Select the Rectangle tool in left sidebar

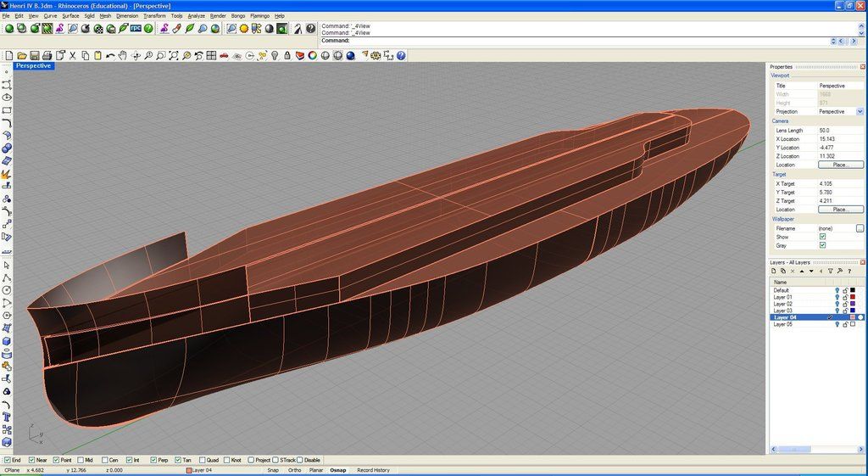[7, 110]
